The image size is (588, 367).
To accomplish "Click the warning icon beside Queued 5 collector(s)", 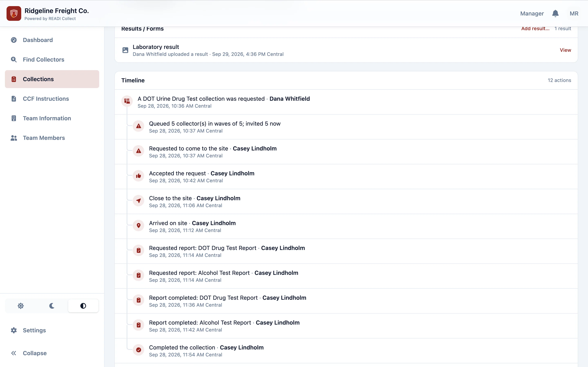I will (x=138, y=126).
